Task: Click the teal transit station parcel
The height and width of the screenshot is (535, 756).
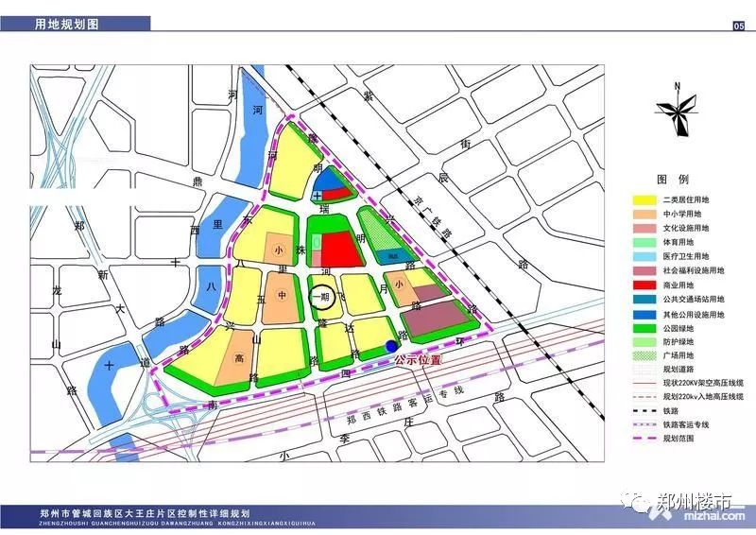Action: (393, 256)
